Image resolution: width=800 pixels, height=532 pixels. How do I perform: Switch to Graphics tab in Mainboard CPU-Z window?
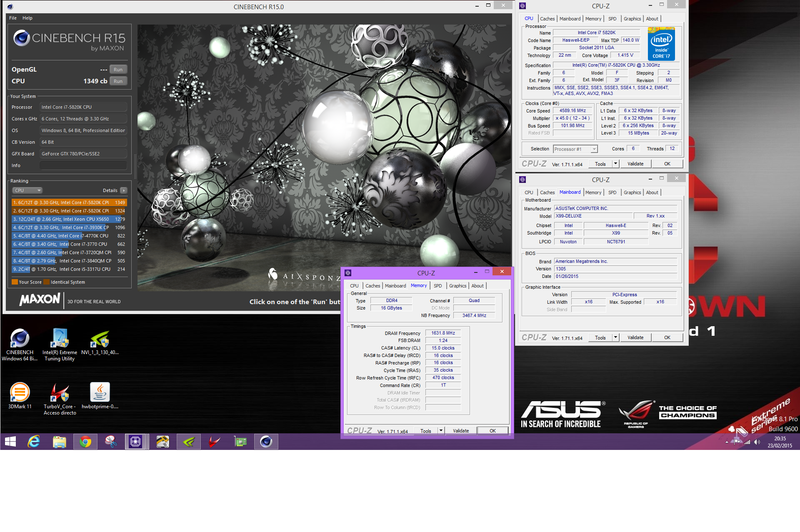[632, 192]
